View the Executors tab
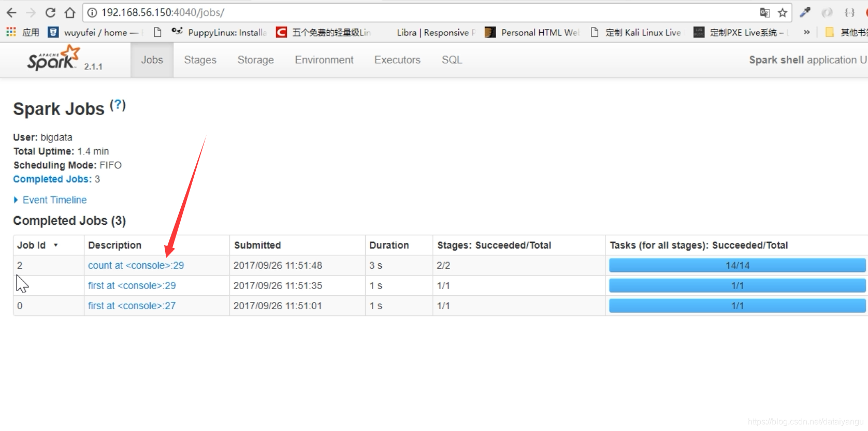868x431 pixels. coord(398,60)
